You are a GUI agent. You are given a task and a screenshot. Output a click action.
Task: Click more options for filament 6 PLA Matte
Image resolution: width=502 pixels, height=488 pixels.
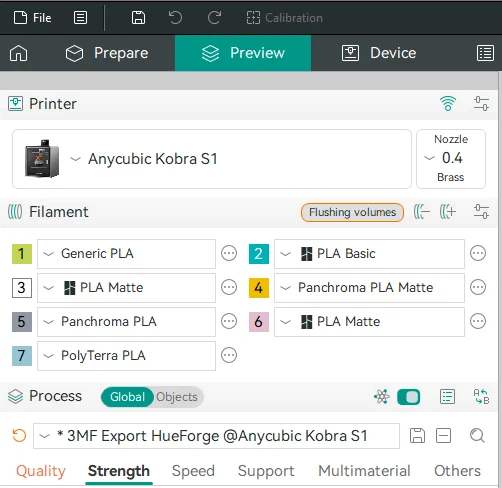tap(478, 321)
